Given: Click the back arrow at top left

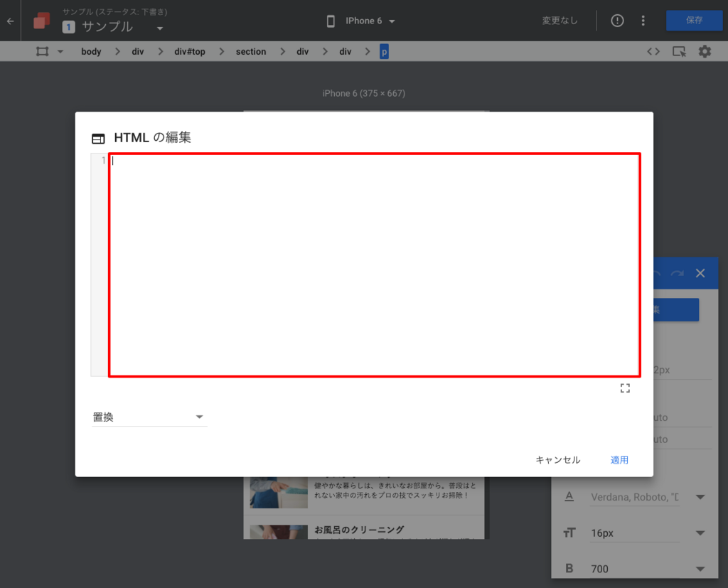Looking at the screenshot, I should tap(9, 21).
